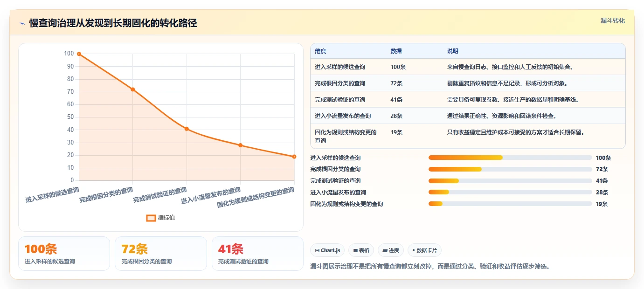Click progress bar for 完成根因分类的查询
Image resolution: width=644 pixels, height=289 pixels.
click(510, 169)
